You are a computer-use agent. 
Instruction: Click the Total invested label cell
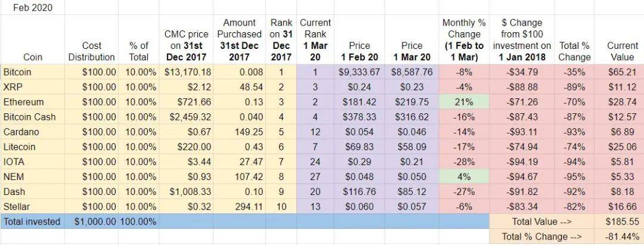click(32, 221)
